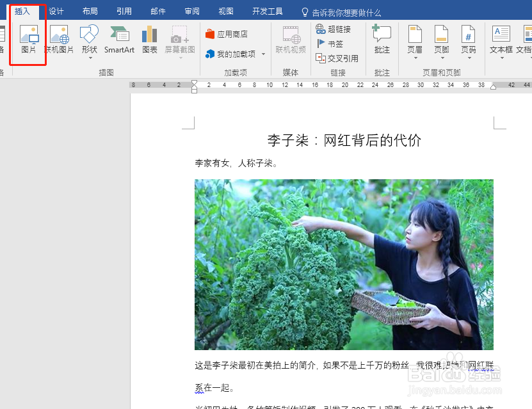Click the 屏幕截图 screenshot tool

179,39
